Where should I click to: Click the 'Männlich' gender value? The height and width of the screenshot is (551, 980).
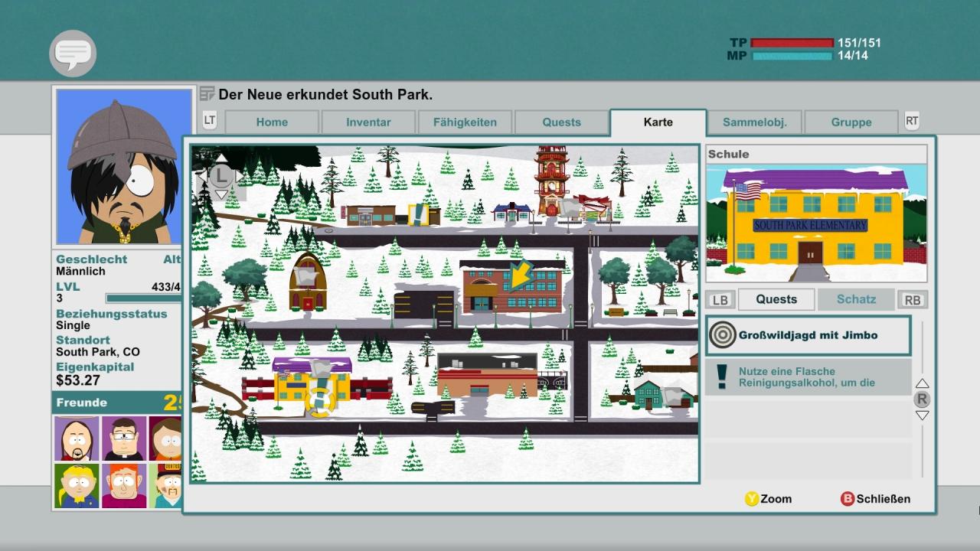pyautogui.click(x=80, y=271)
